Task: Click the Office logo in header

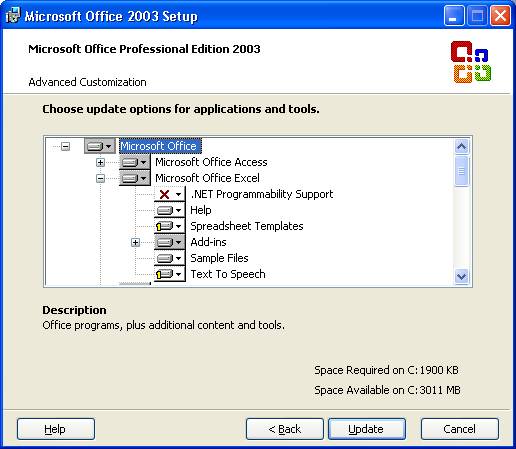Action: coord(471,62)
